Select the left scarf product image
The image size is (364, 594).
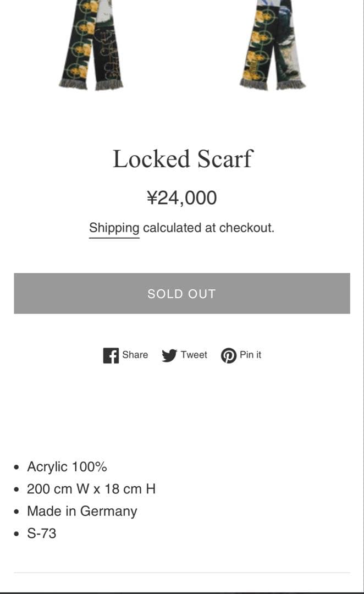91,44
